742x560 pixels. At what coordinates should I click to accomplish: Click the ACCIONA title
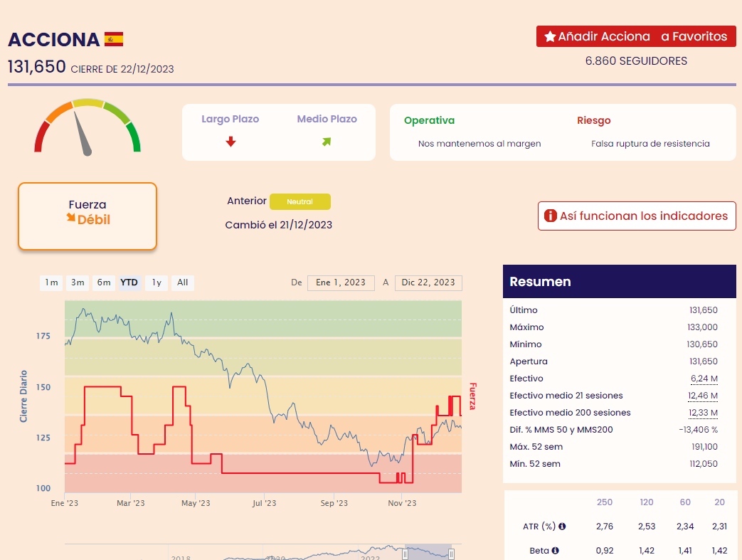pos(53,39)
